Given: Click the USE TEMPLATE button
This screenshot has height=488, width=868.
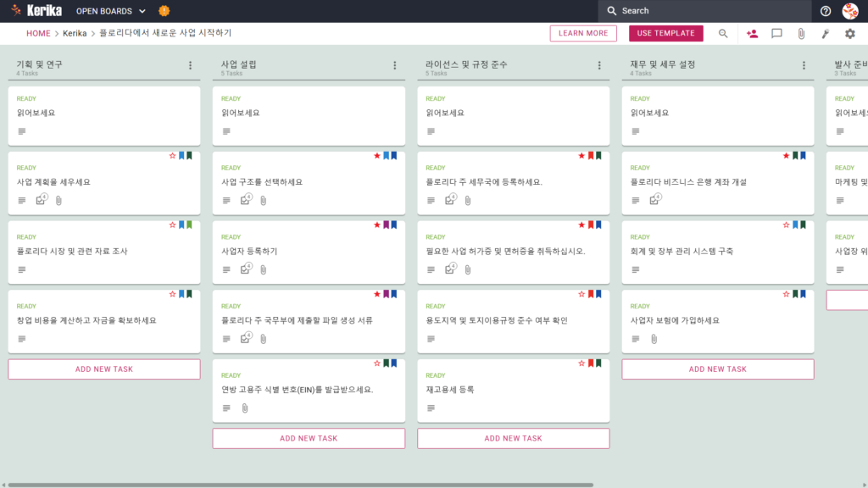Looking at the screenshot, I should (x=666, y=33).
